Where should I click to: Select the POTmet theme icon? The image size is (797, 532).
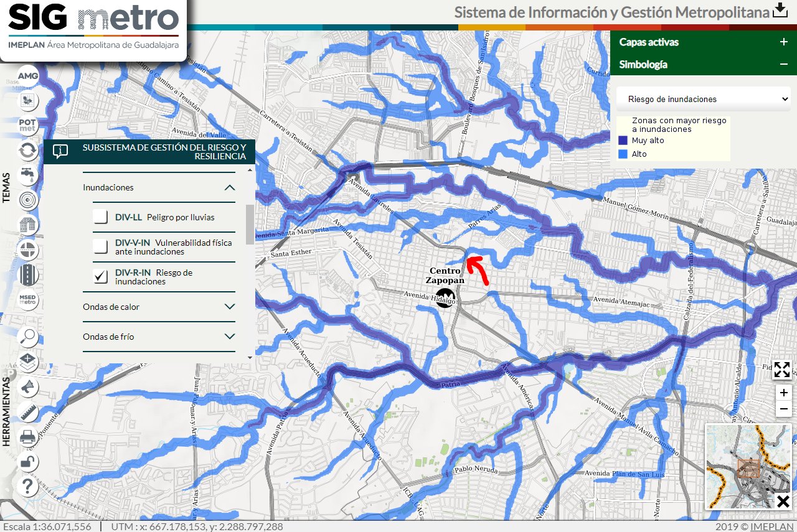(28, 126)
